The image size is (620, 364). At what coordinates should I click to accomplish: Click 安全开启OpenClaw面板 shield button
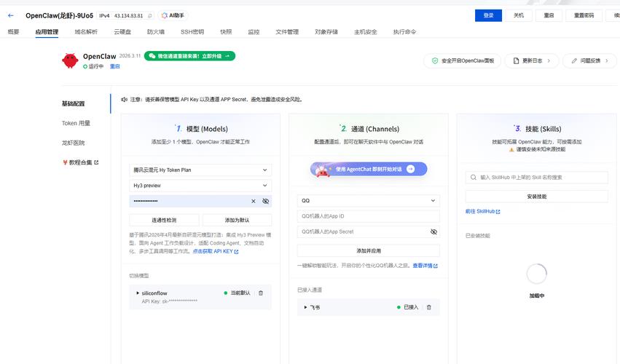pyautogui.click(x=463, y=61)
